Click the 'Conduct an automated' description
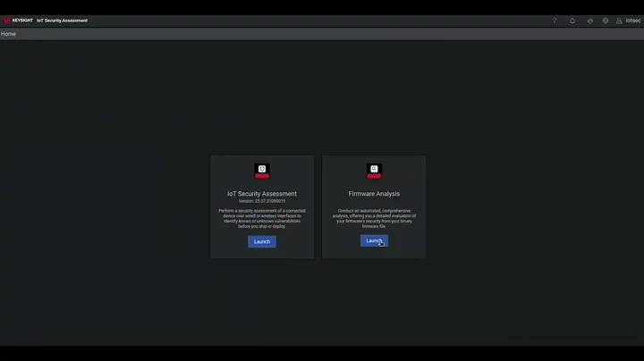This screenshot has width=644, height=361. (x=374, y=218)
